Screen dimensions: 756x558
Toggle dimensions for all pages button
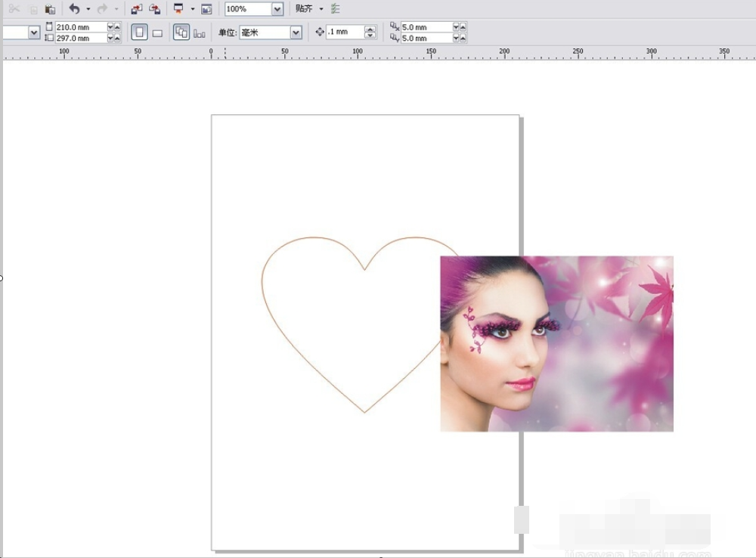(181, 32)
